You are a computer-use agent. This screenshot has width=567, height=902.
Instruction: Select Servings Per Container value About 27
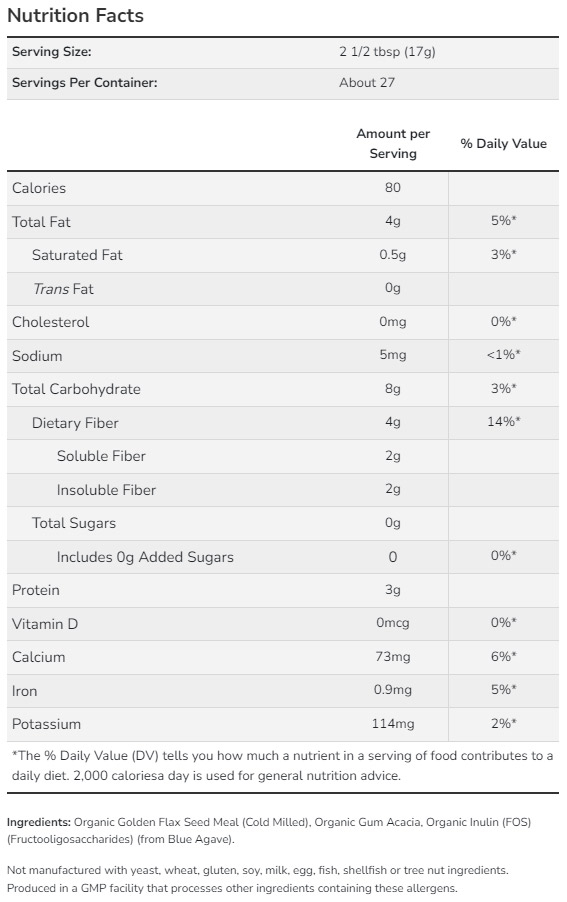[x=367, y=82]
